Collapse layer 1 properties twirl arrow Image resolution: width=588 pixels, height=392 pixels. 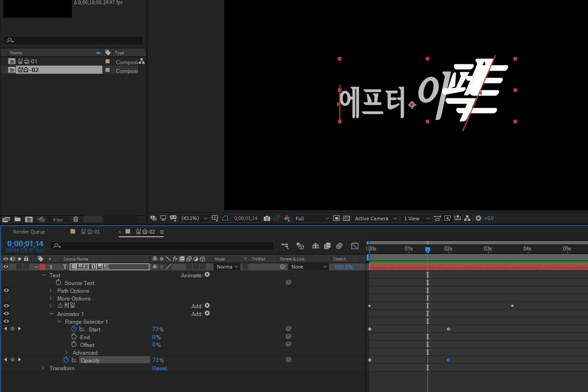click(36, 267)
